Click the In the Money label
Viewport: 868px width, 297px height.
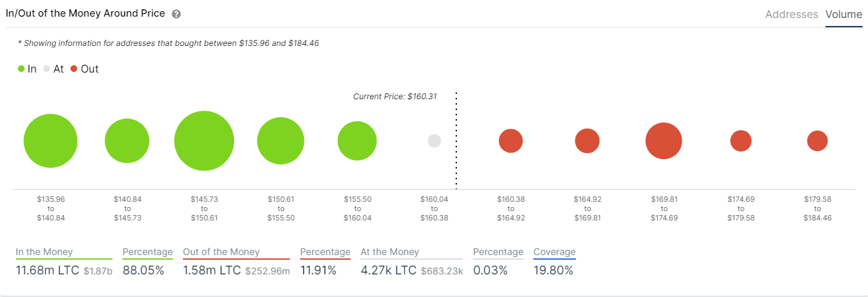point(45,252)
